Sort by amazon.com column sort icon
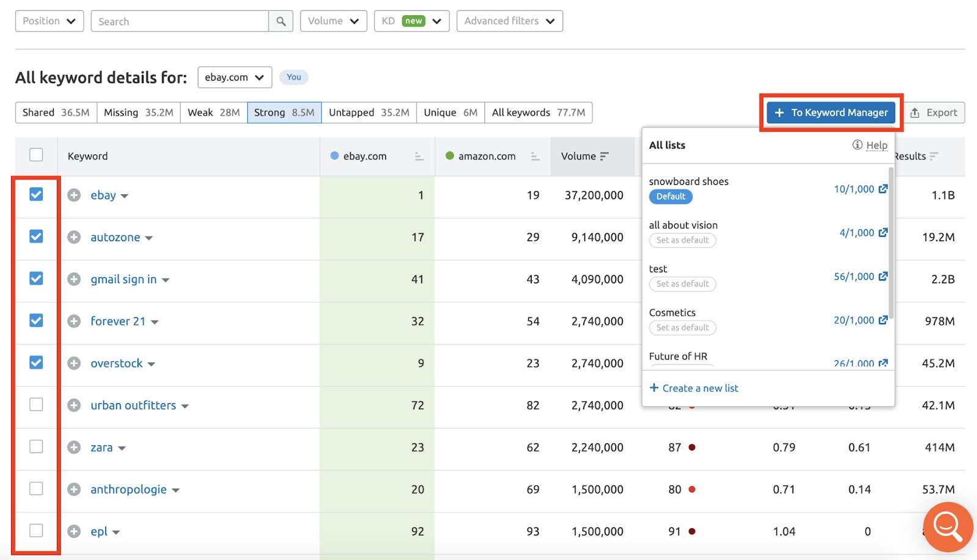977x560 pixels. click(535, 156)
